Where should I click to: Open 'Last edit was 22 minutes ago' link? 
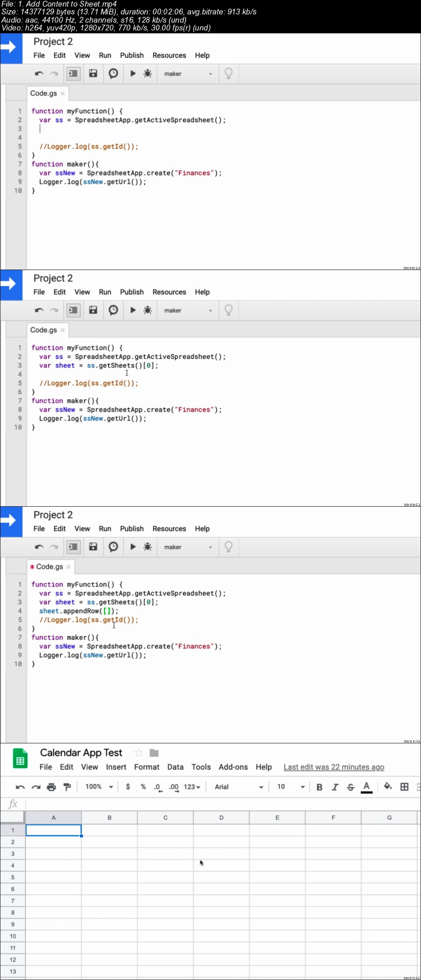[x=334, y=767]
